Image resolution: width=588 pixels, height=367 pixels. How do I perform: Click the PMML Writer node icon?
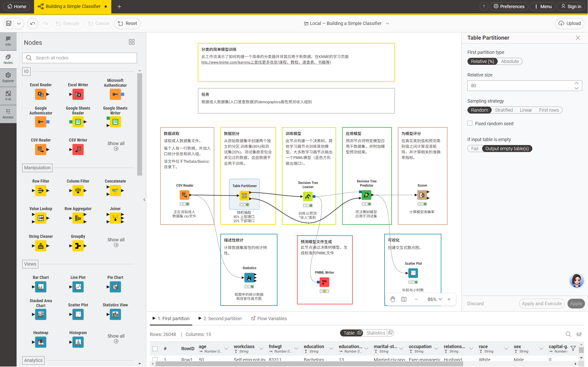[x=324, y=282]
